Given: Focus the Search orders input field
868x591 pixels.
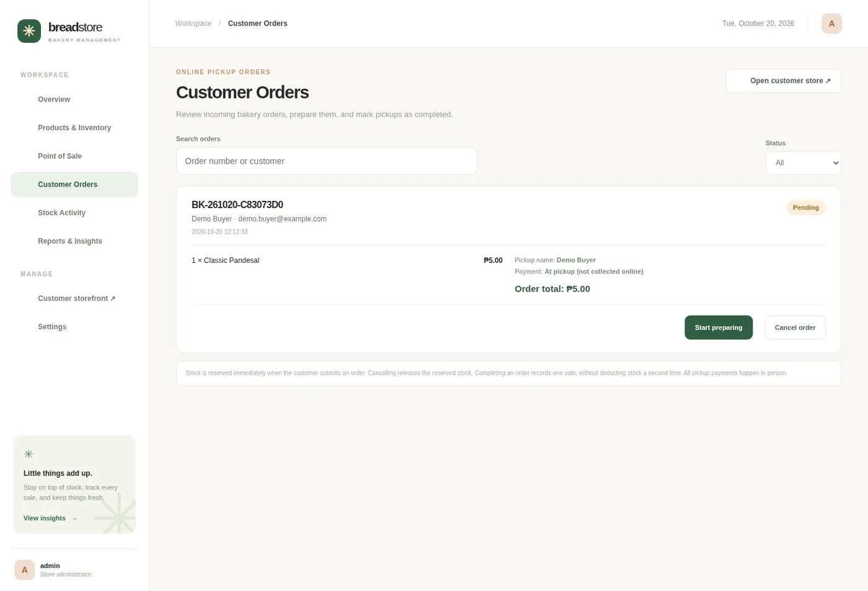Looking at the screenshot, I should coord(327,161).
